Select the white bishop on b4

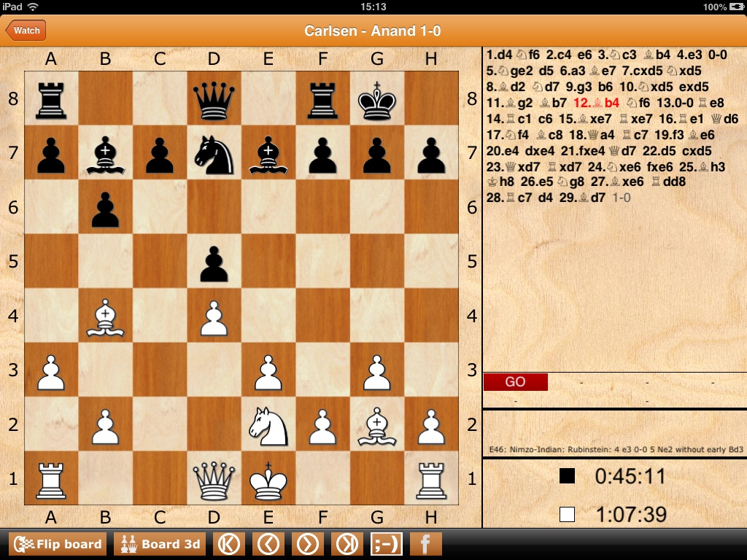(106, 315)
